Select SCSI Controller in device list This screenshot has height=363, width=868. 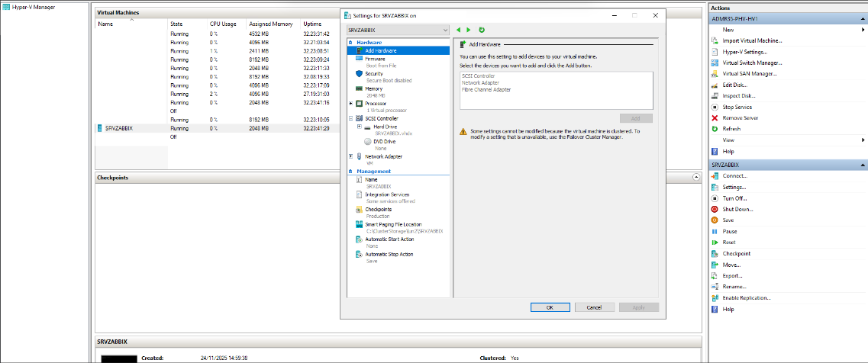coord(478,75)
